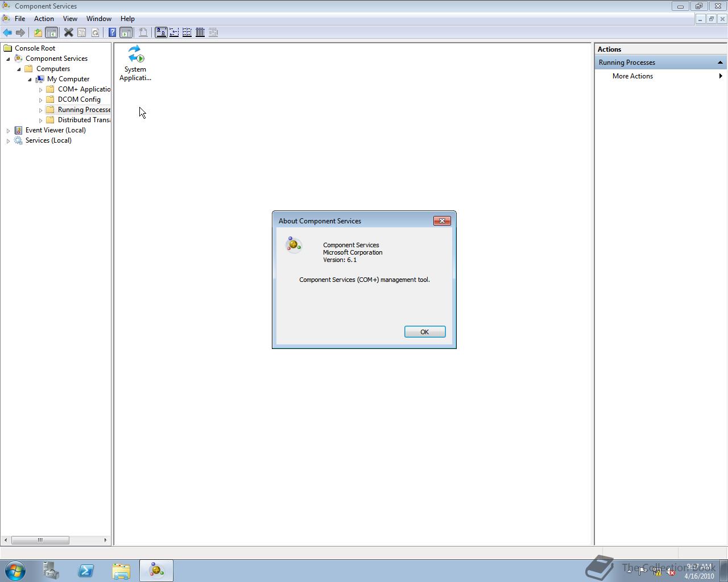Expand the COM+ Applications node
The height and width of the screenshot is (582, 728).
click(x=40, y=90)
